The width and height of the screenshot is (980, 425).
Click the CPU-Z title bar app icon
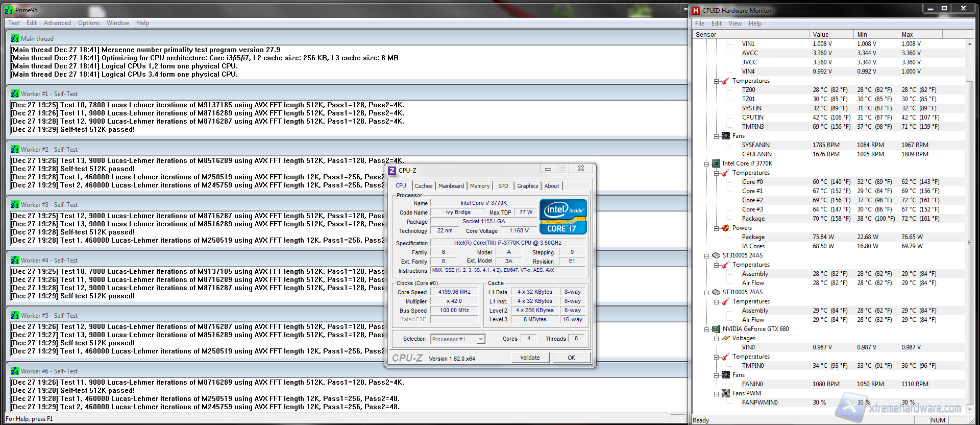[392, 171]
